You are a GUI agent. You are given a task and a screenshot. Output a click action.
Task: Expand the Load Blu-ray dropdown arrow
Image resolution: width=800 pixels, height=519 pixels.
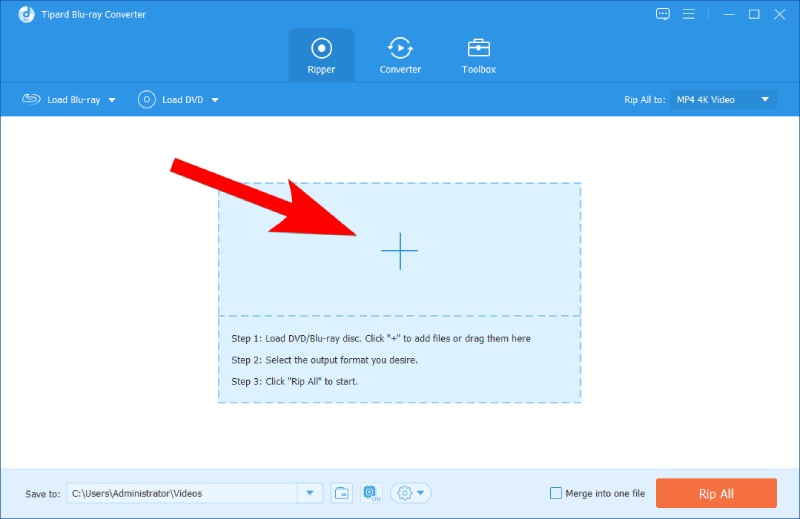[112, 100]
